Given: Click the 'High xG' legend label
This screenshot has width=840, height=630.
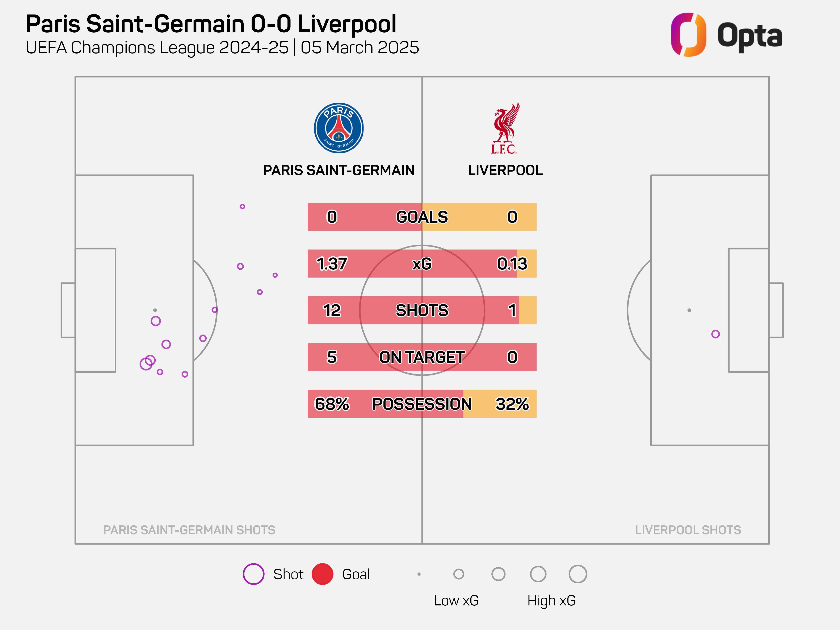Looking at the screenshot, I should coord(551,600).
